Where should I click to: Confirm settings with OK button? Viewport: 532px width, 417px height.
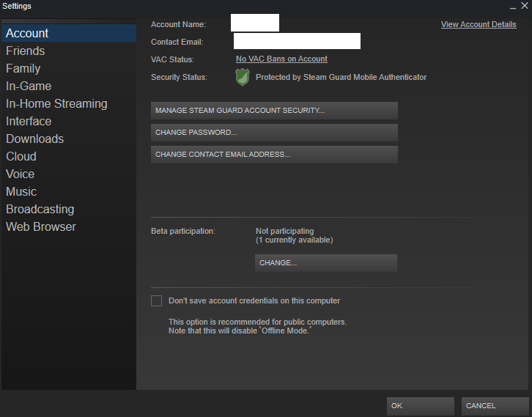click(421, 406)
